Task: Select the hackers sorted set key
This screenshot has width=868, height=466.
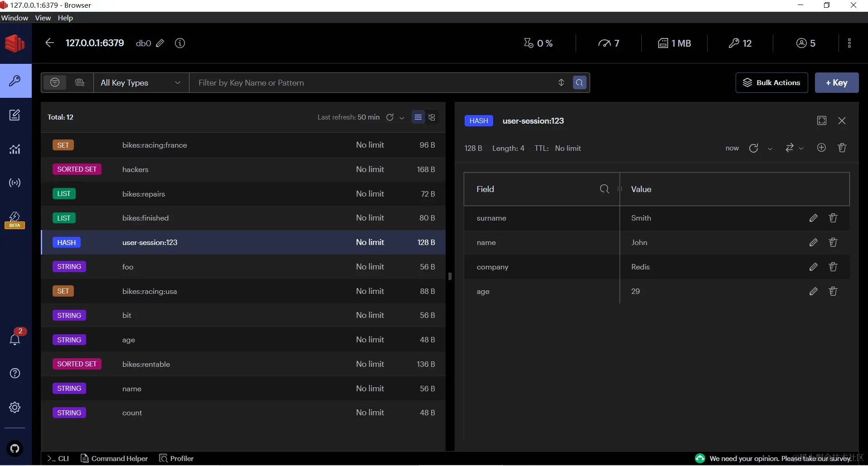Action: click(x=243, y=169)
